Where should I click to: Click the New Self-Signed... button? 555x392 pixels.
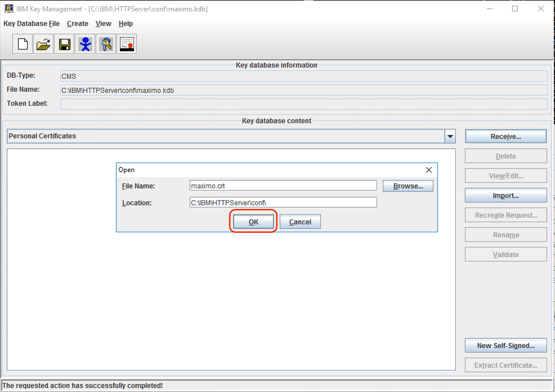coord(506,346)
